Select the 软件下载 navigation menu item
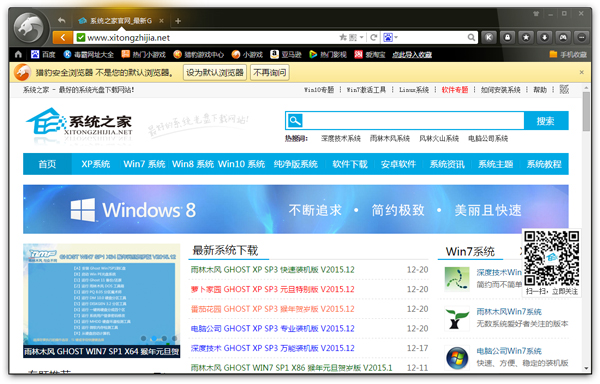The width and height of the screenshot is (600, 384). (350, 164)
